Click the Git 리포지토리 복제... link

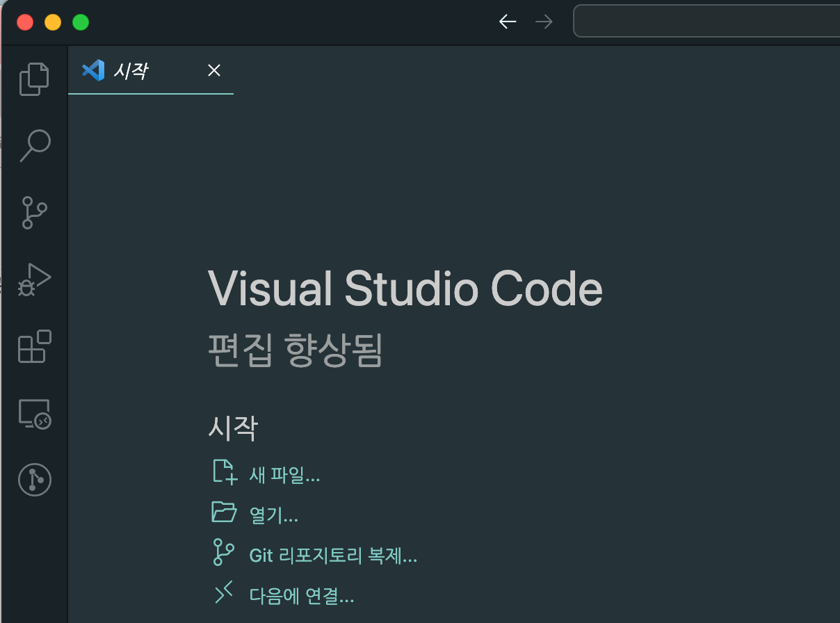pos(333,556)
